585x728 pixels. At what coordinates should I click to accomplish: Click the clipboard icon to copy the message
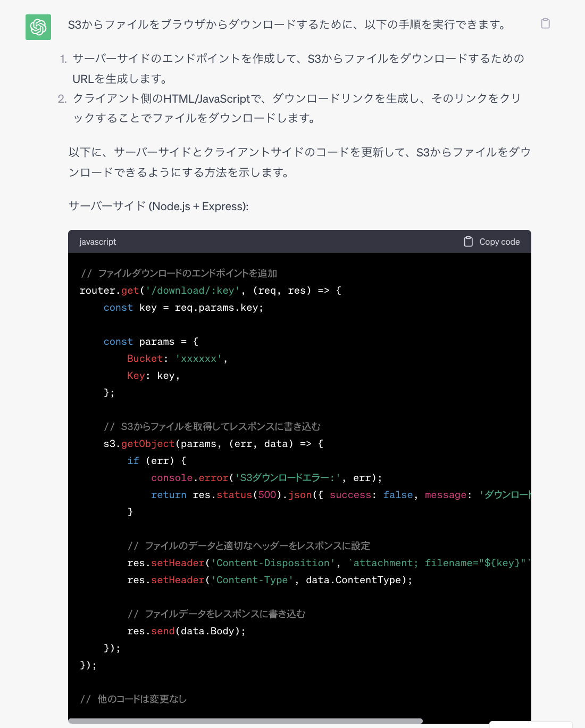coord(545,24)
